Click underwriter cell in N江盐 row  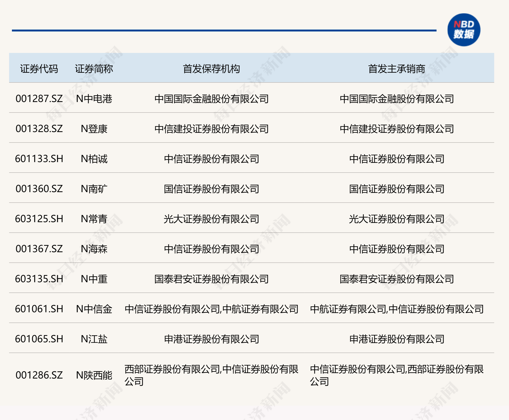[x=397, y=339]
